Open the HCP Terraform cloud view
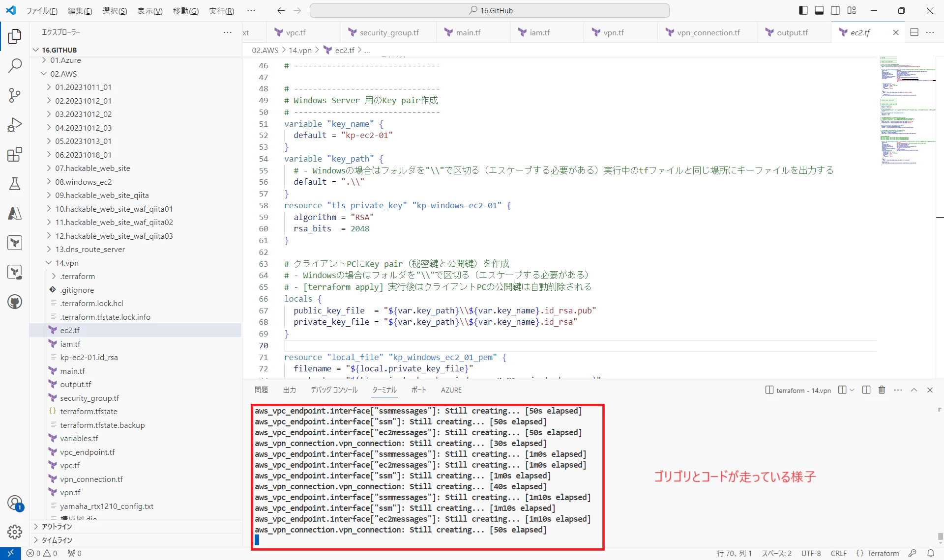This screenshot has height=560, width=944. coord(15,272)
